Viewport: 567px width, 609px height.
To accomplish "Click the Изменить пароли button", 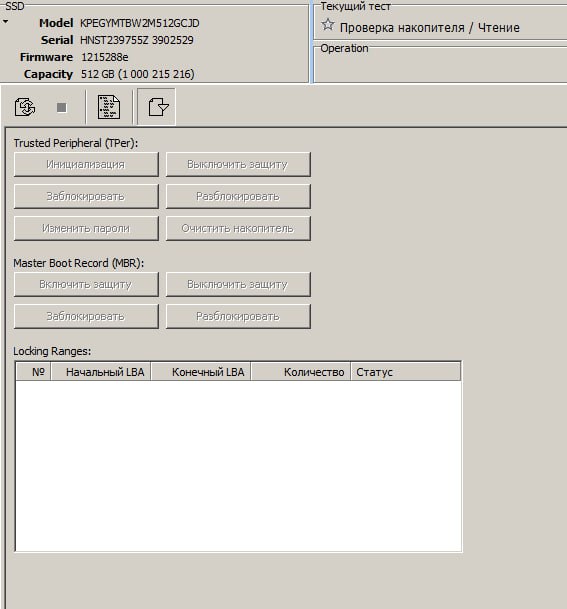I will point(86,228).
